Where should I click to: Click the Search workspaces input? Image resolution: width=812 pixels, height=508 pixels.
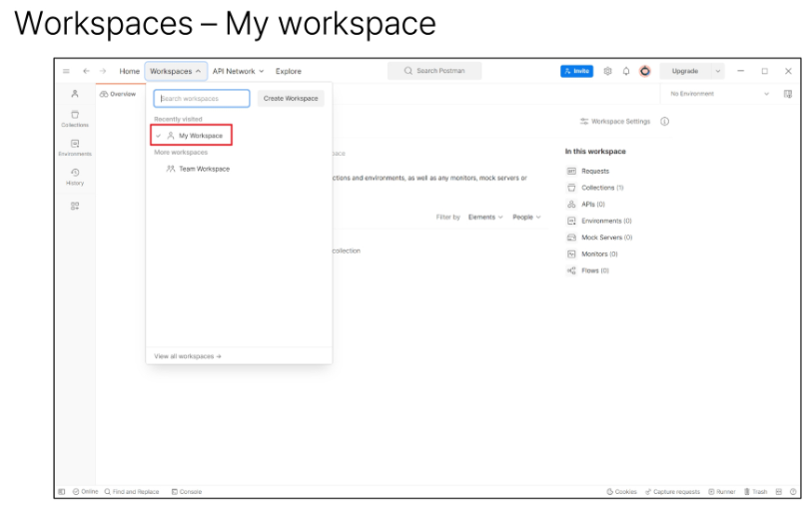(202, 98)
